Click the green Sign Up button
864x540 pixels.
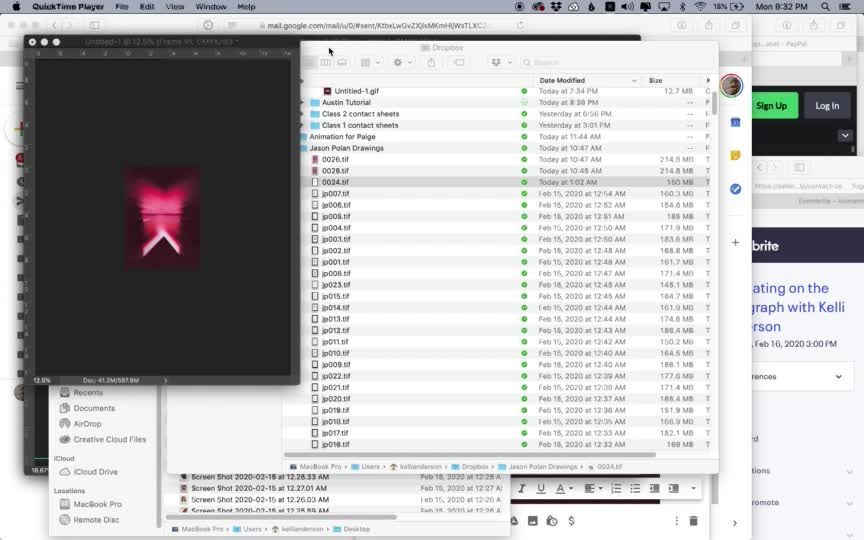(x=771, y=105)
